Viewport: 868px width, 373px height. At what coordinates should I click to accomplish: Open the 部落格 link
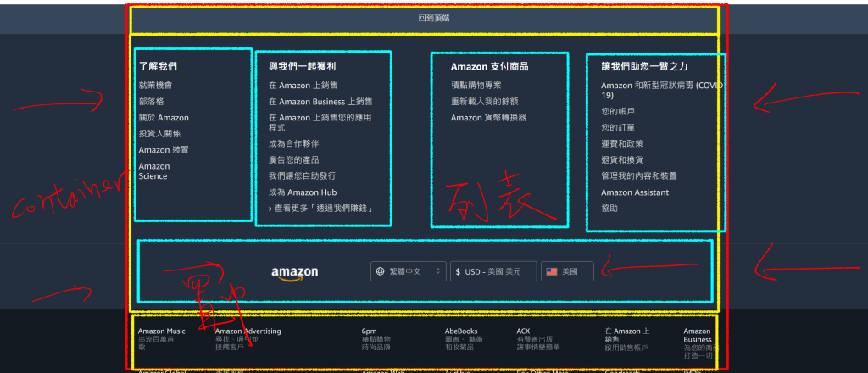click(151, 102)
